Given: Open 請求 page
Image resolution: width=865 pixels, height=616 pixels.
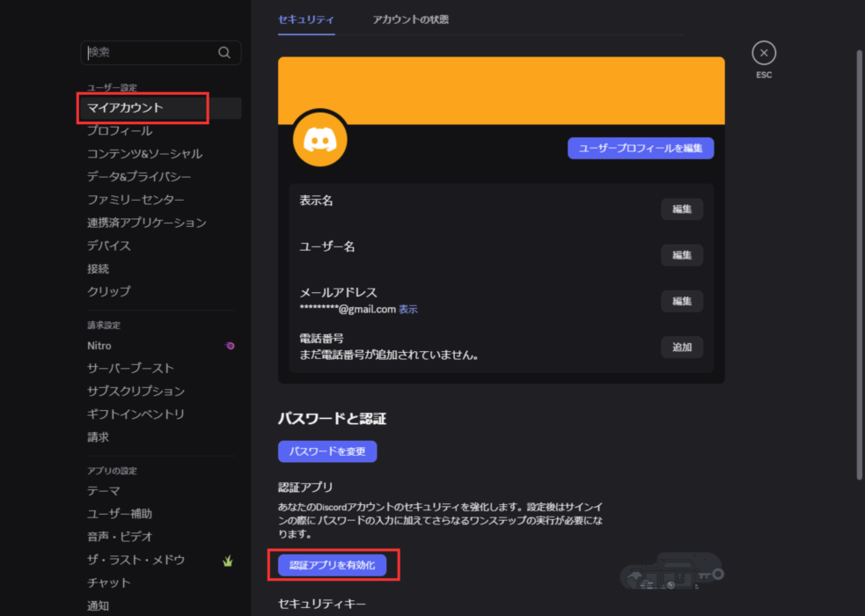Looking at the screenshot, I should [99, 437].
